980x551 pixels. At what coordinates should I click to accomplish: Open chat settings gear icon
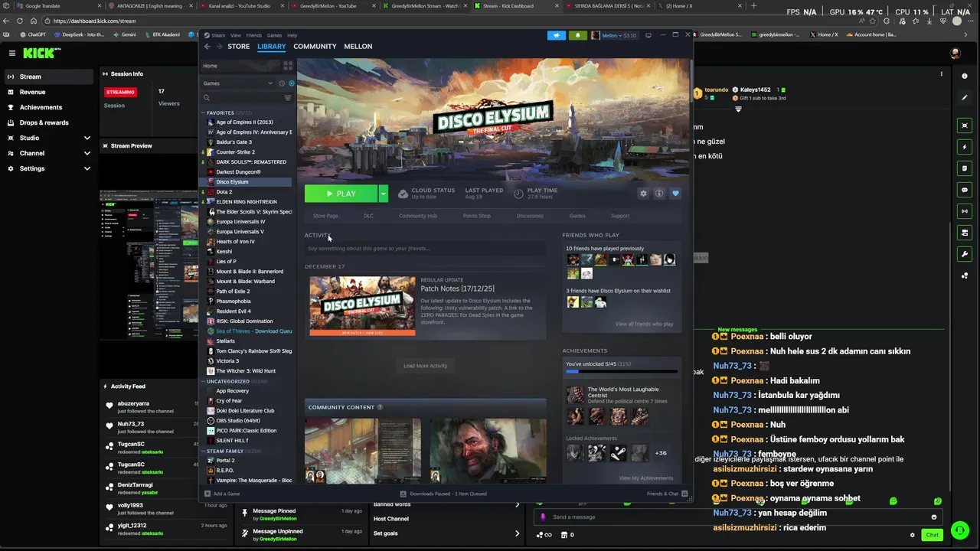point(912,535)
